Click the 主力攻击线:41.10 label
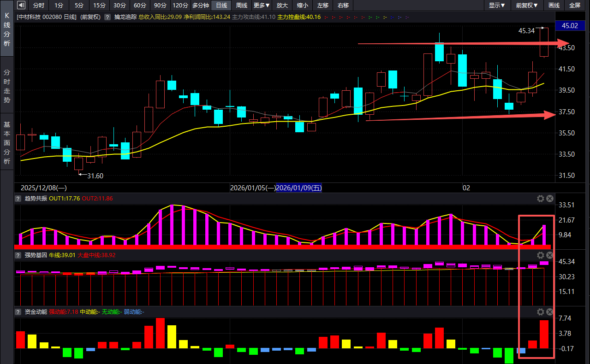Screen dimensions: 590x364 (253, 17)
